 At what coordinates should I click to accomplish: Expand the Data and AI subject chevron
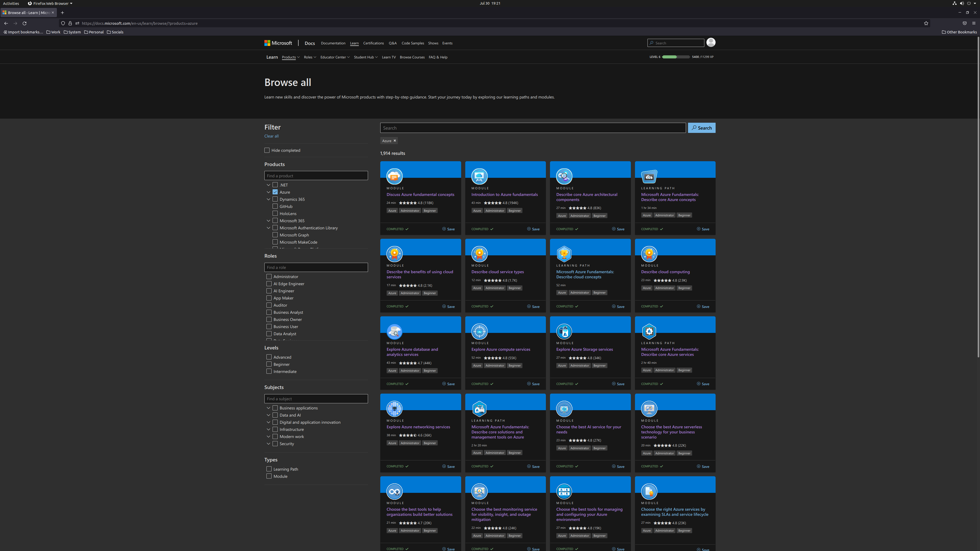pyautogui.click(x=268, y=415)
